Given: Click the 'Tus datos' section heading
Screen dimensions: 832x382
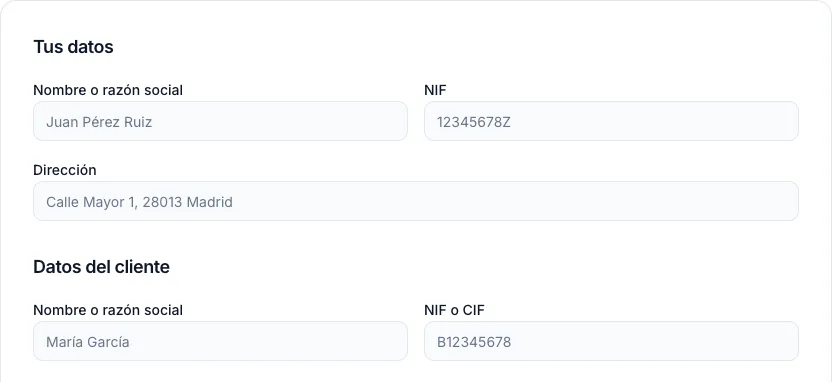Looking at the screenshot, I should (73, 47).
